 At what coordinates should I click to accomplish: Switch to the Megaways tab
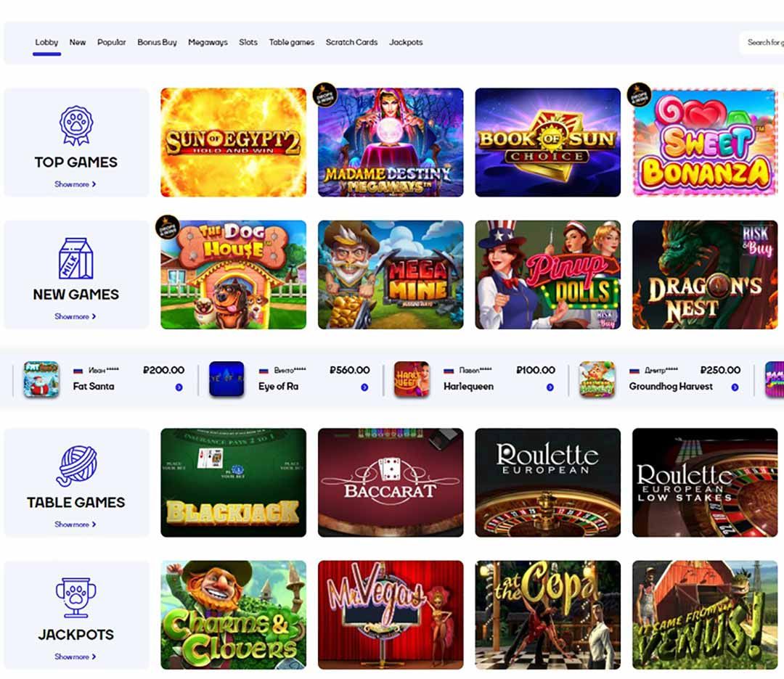208,43
